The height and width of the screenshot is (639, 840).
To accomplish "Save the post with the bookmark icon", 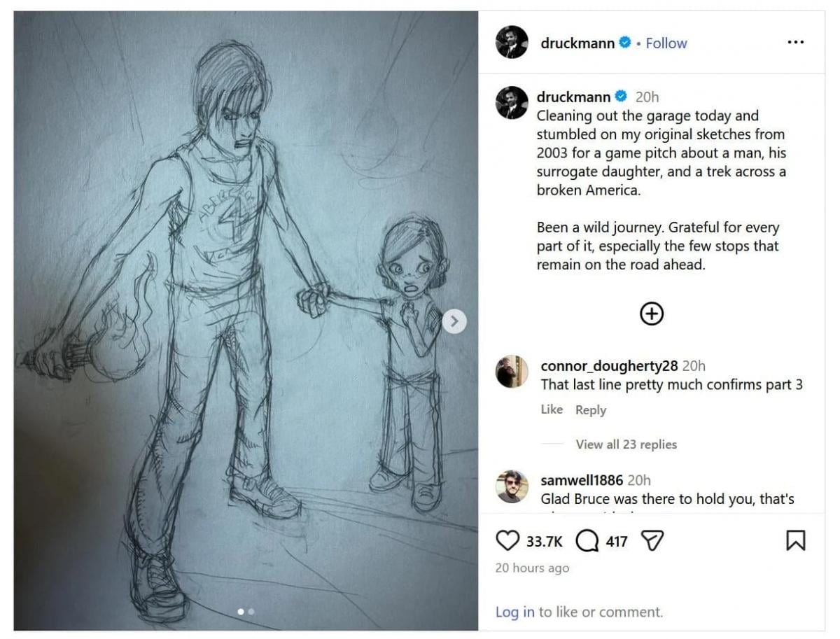I will [797, 540].
